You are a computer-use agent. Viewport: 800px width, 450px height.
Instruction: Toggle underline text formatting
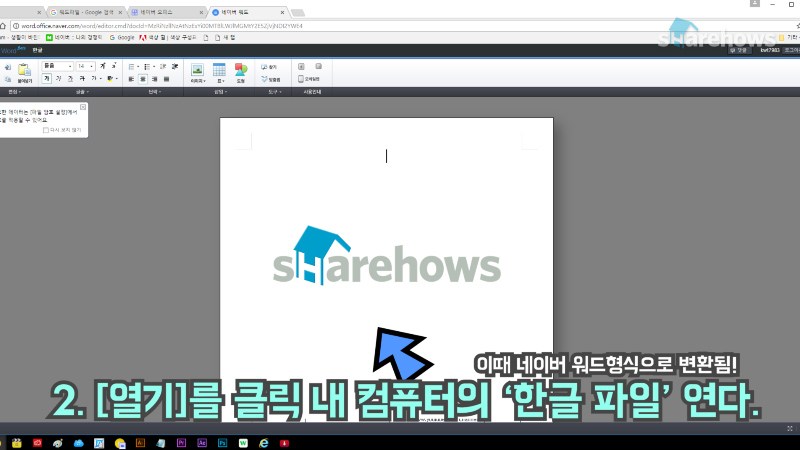pyautogui.click(x=70, y=79)
